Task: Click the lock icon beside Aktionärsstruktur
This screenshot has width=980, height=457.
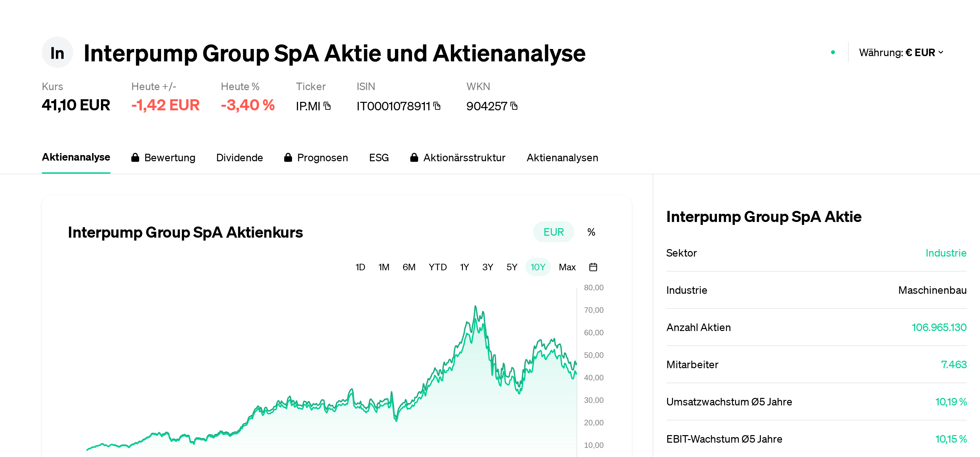Action: [x=414, y=157]
